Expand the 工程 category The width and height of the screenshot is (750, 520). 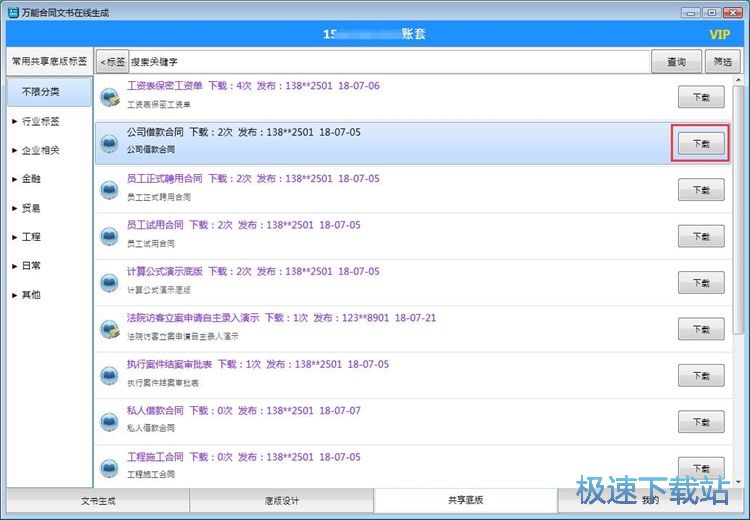pos(14,237)
